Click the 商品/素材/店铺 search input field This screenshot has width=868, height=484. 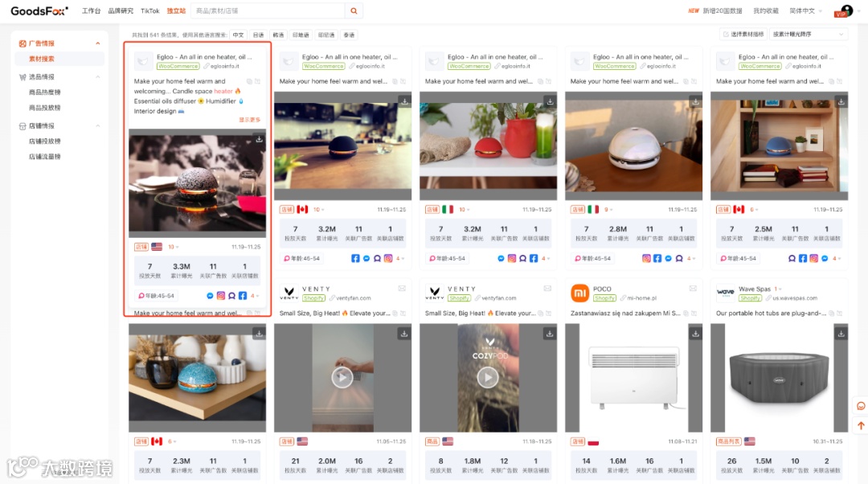pos(268,10)
